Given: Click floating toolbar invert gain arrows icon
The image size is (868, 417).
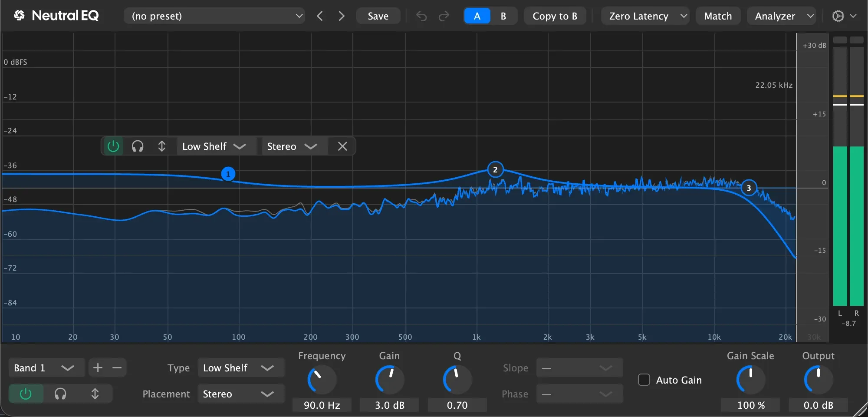Looking at the screenshot, I should [162, 146].
